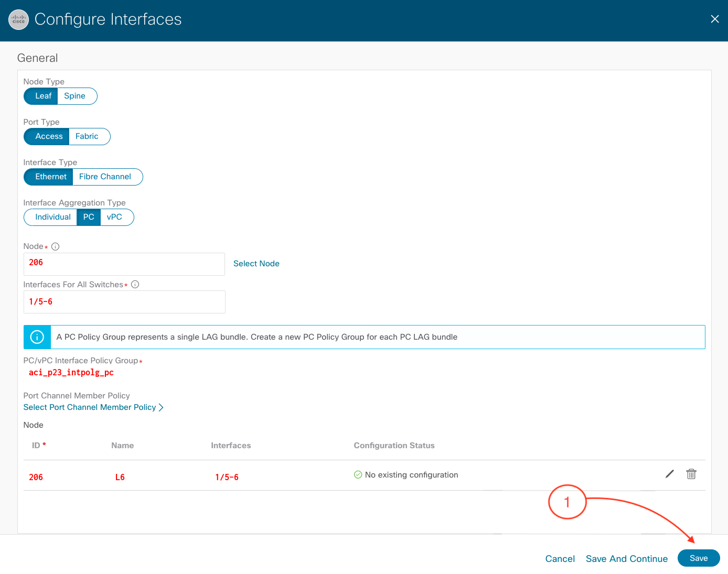Screen dimensions: 728x574
Task: Expand Select Port Channel Member Policy
Action: pyautogui.click(x=93, y=407)
